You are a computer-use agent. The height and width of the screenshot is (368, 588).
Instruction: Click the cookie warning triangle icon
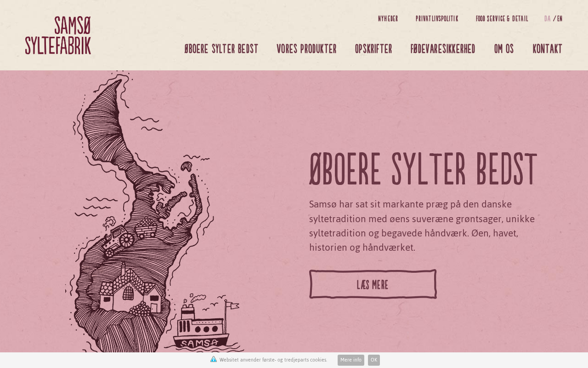tap(214, 359)
